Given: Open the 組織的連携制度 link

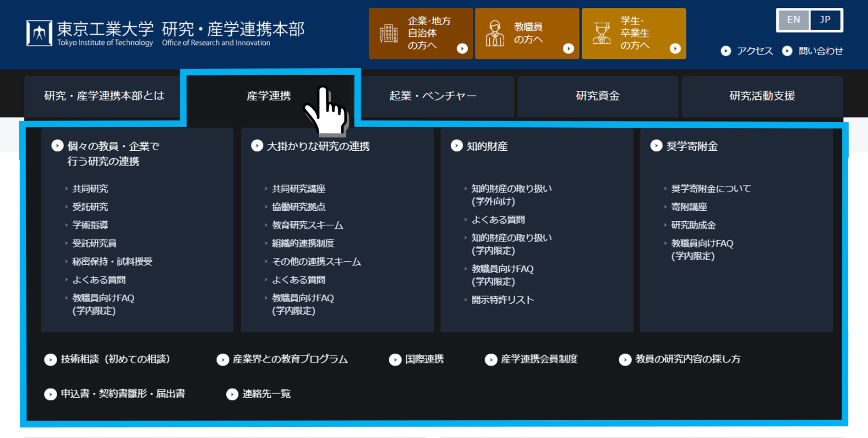Looking at the screenshot, I should coord(303,243).
